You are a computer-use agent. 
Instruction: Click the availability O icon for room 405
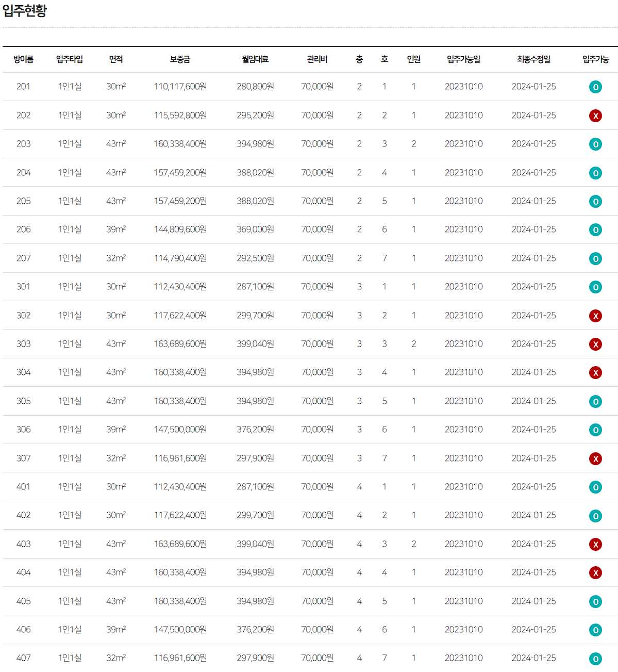[595, 601]
